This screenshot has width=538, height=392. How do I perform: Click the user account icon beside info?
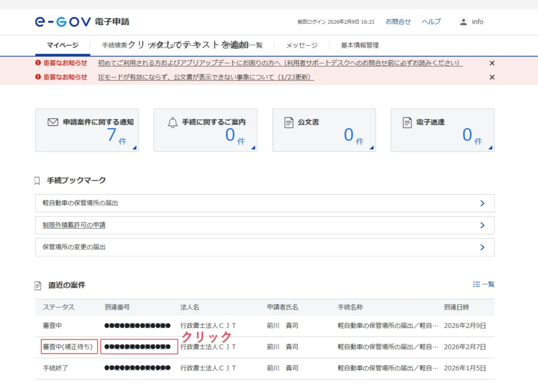tap(463, 22)
